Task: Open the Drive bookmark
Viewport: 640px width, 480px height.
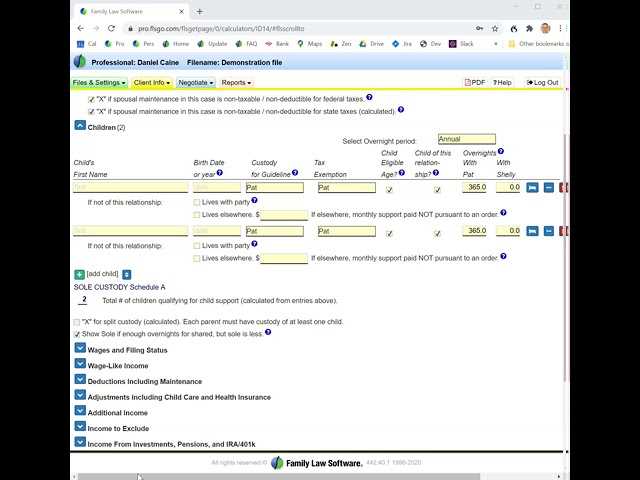Action: click(372, 44)
